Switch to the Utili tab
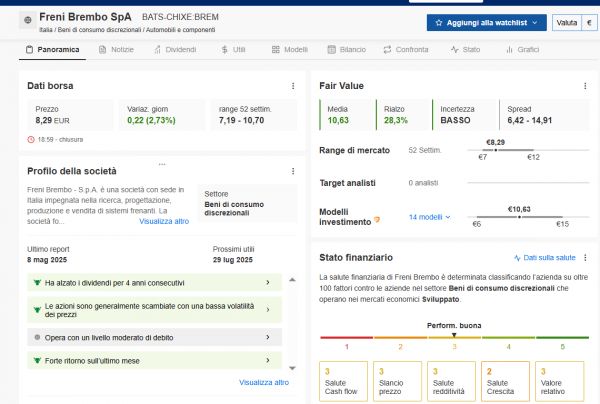The height and width of the screenshot is (404, 600). click(233, 50)
